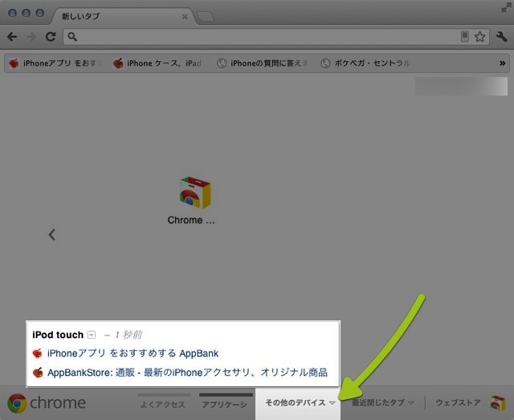Close the 新しいタブ tab

[x=185, y=16]
